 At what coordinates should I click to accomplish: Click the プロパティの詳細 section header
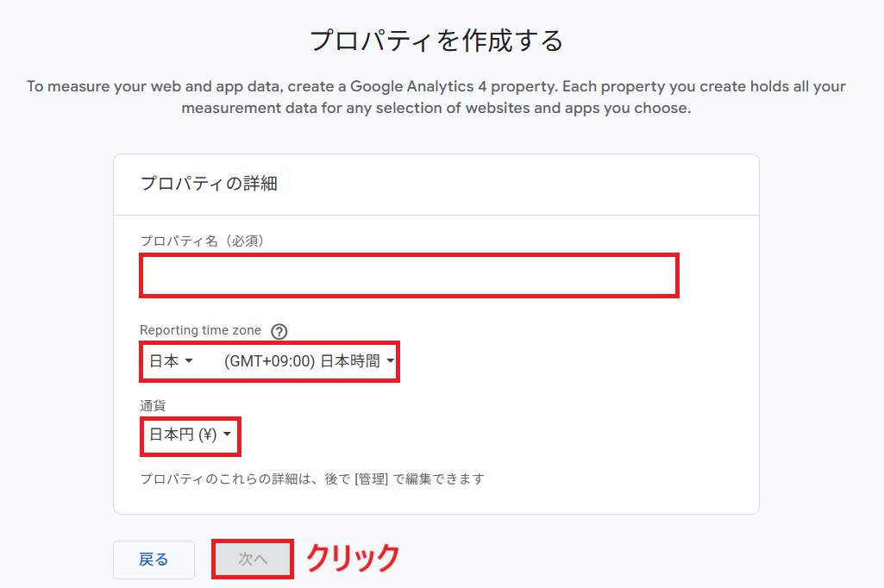209,184
